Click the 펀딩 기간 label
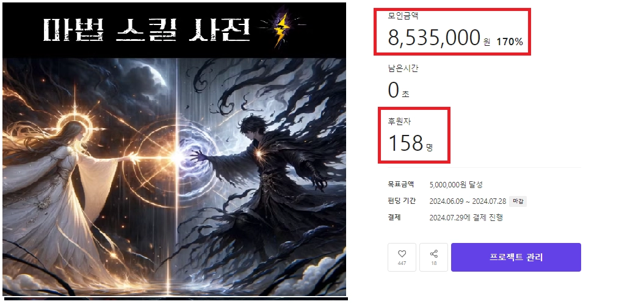 [x=402, y=201]
